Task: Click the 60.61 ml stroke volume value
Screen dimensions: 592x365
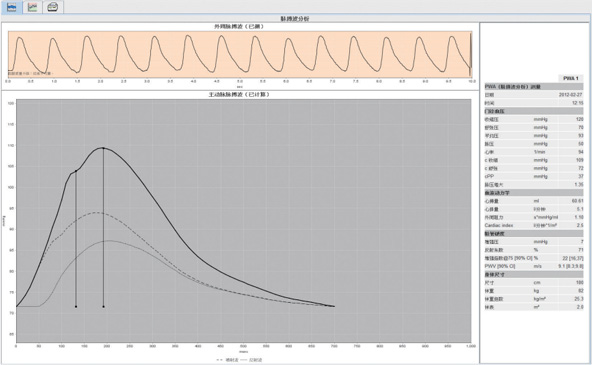Action: [x=577, y=201]
